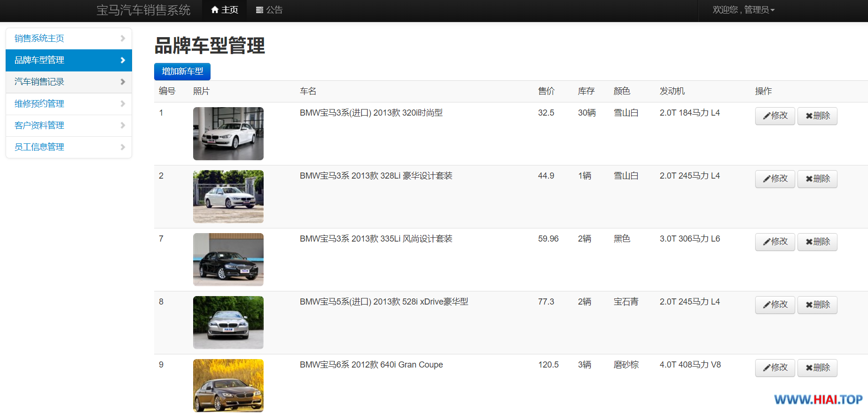Click the 照片 column header
Image resolution: width=868 pixels, height=415 pixels.
[201, 91]
